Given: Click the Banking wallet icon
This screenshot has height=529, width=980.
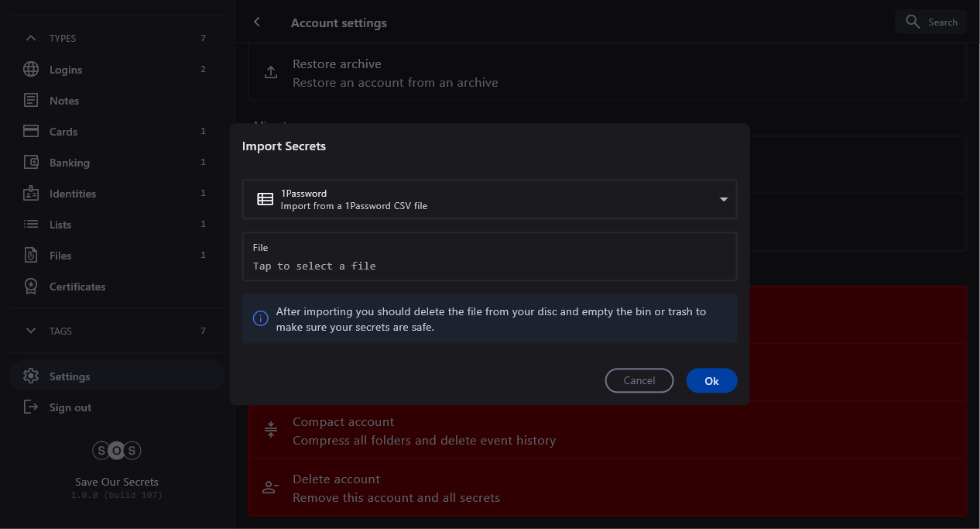Looking at the screenshot, I should coord(31,163).
